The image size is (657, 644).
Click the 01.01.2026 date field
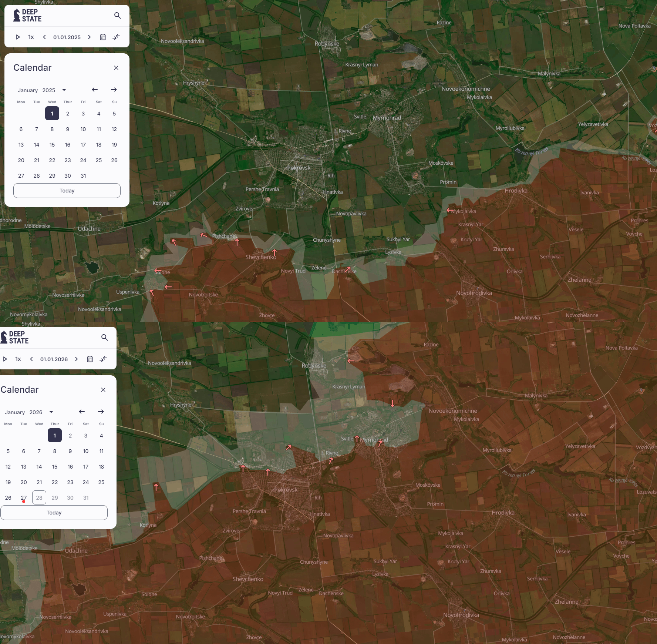tap(54, 359)
